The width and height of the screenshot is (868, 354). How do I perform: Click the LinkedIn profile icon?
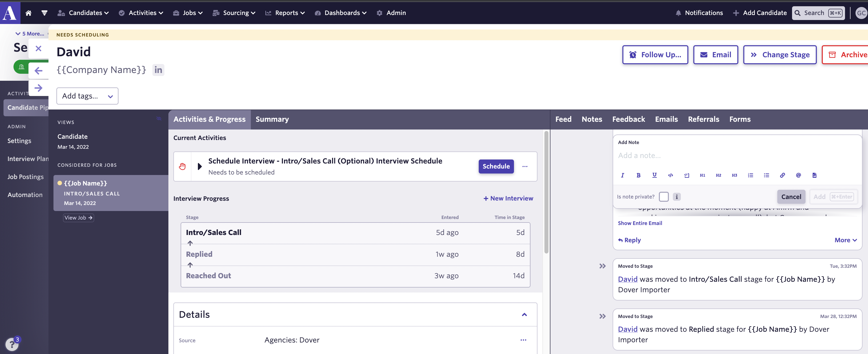(x=158, y=70)
